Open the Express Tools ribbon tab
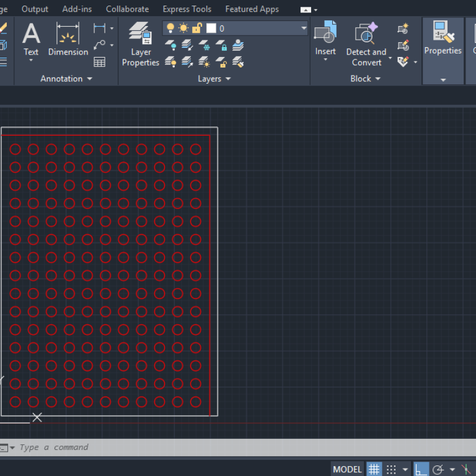This screenshot has height=476, width=476. pos(187,9)
